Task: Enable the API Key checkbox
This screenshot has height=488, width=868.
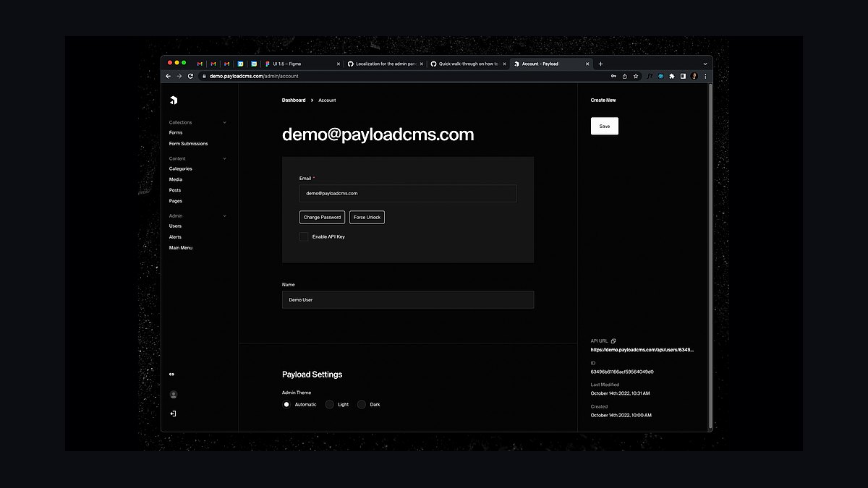Action: pyautogui.click(x=304, y=236)
